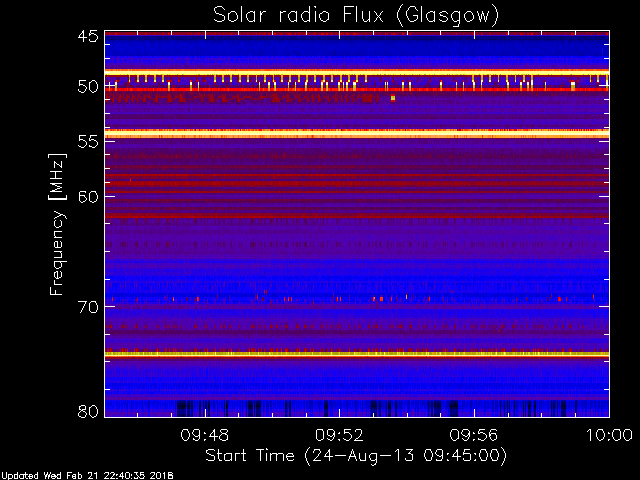Click the 45 frequency tick label

tap(88, 36)
